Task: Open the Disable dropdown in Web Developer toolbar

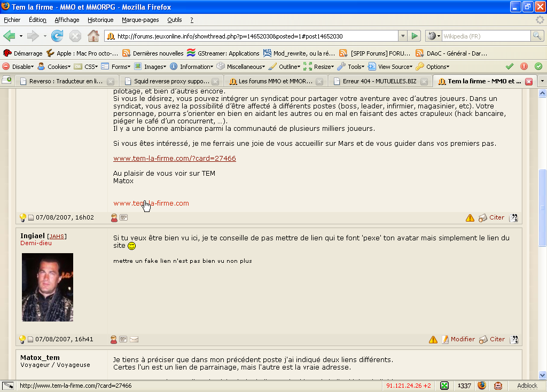Action: tap(19, 67)
